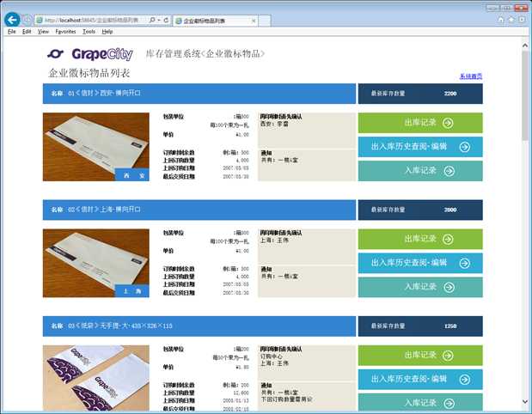Click arrow icon on 出库记录 for item 02
The height and width of the screenshot is (414, 532).
448,239
